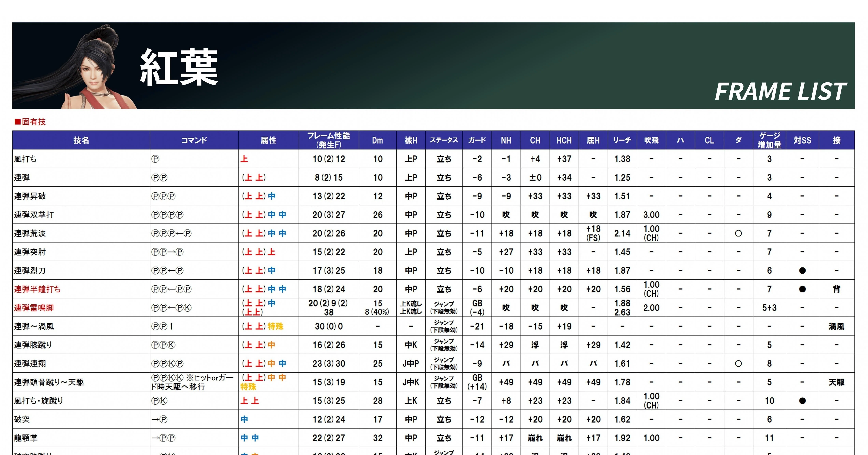Click the 8 (40%) damage value for 連弾雷鳴脚
The image size is (868, 455).
coord(377,312)
